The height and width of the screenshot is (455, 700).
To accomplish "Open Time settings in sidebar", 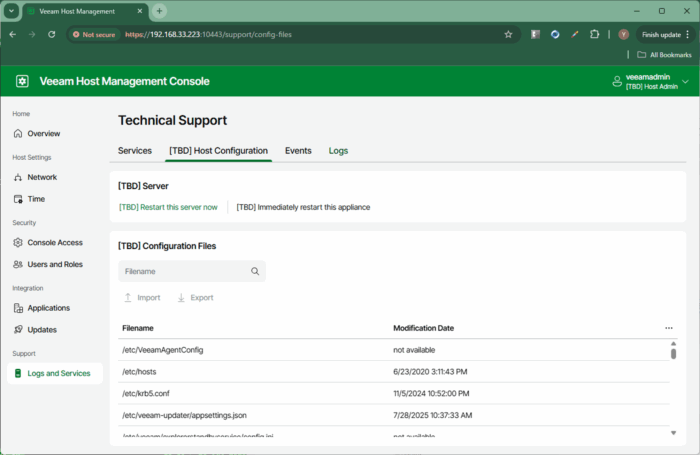I will (36, 199).
